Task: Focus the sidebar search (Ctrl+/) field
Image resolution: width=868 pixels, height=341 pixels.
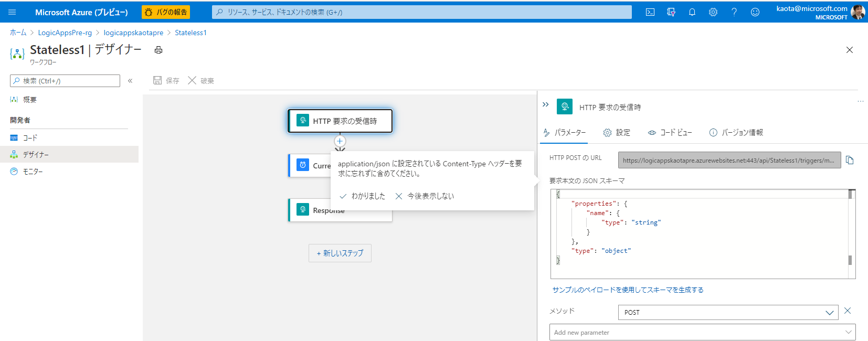Action: 65,81
